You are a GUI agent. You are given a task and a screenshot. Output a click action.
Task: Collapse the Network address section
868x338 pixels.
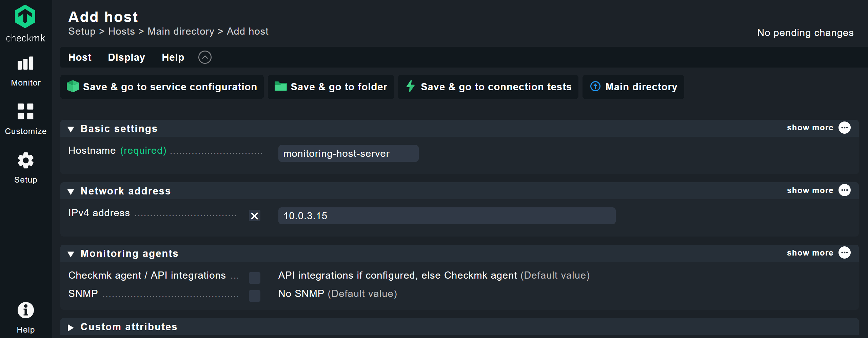pos(71,191)
